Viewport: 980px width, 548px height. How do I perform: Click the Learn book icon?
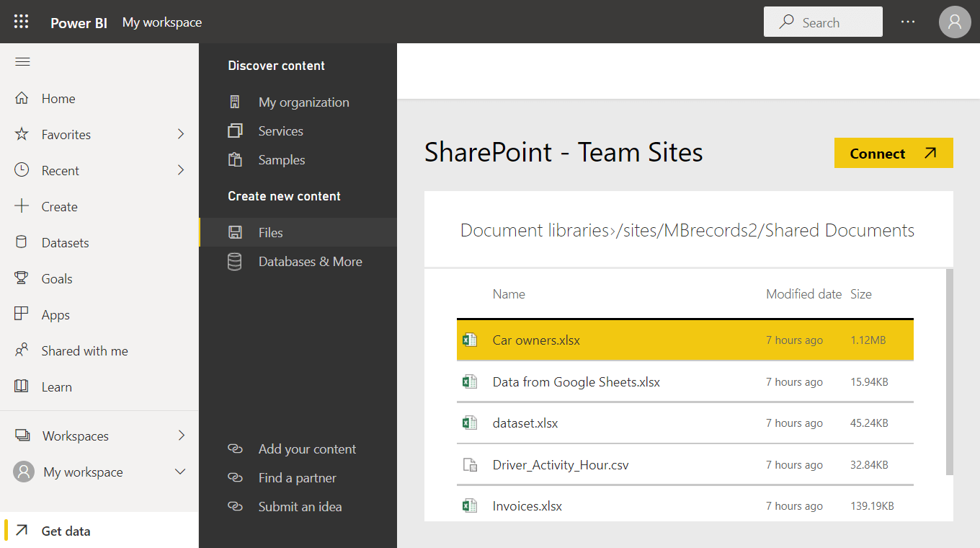coord(22,386)
